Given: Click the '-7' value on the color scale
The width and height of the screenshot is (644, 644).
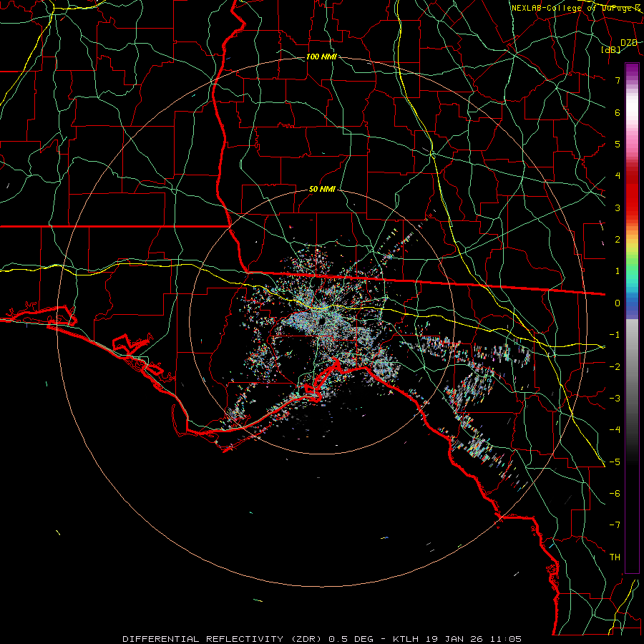Looking at the screenshot, I should [615, 525].
